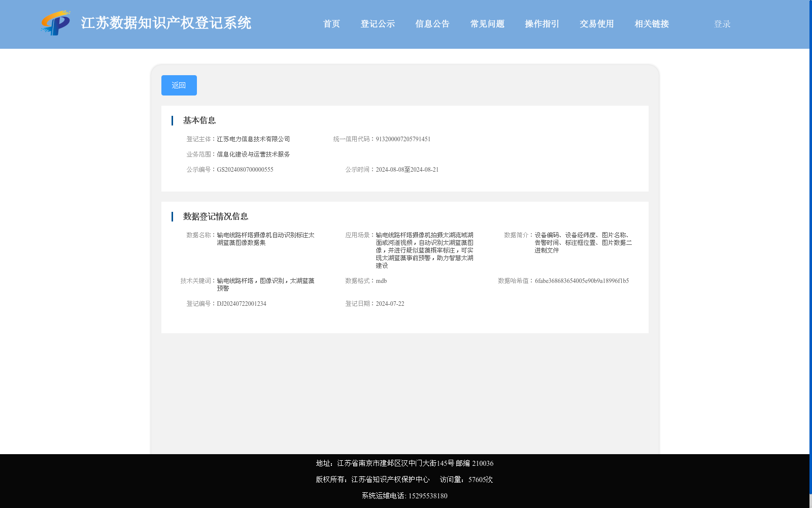This screenshot has width=812, height=508.
Task: Open the 常见问题 menu item
Action: pos(487,24)
